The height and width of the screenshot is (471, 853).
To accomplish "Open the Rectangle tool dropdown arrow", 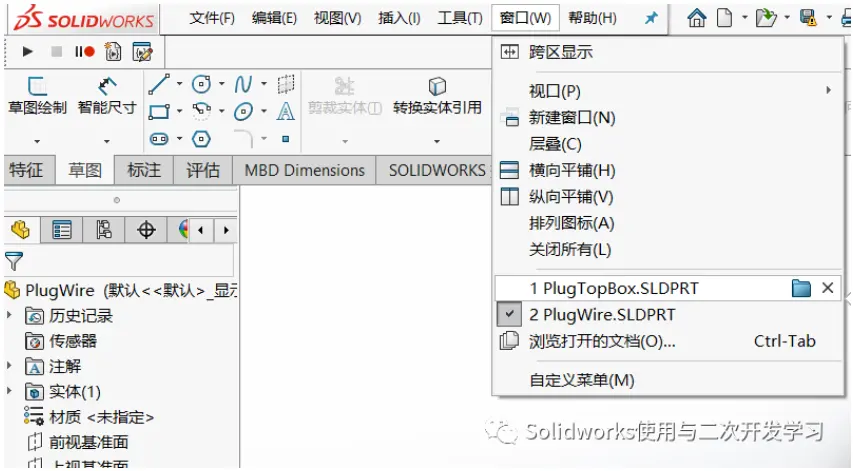I will [x=179, y=111].
